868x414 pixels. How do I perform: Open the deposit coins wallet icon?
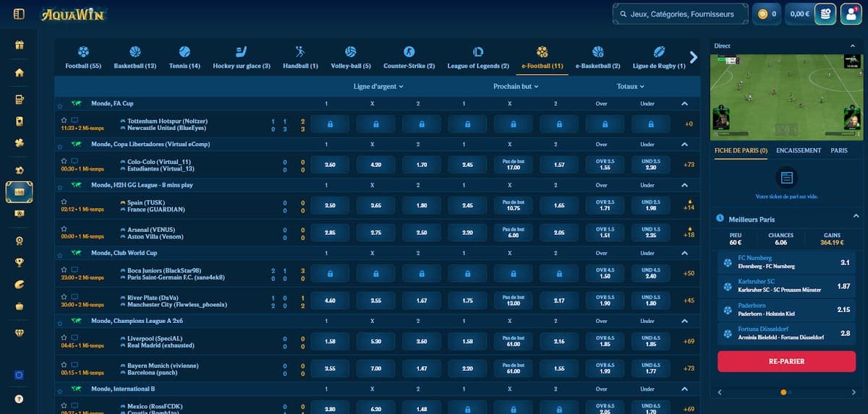825,14
